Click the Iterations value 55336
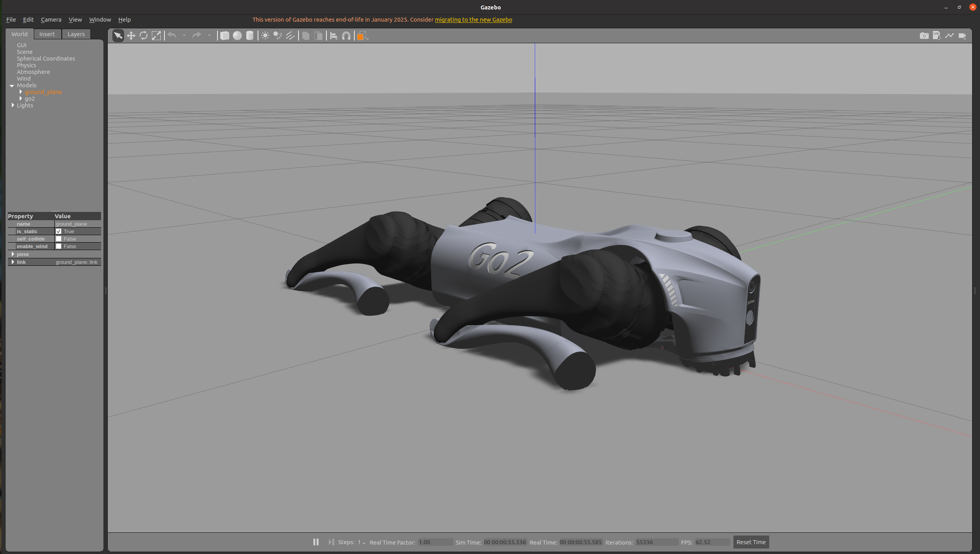Image resolution: width=980 pixels, height=554 pixels. click(656, 542)
